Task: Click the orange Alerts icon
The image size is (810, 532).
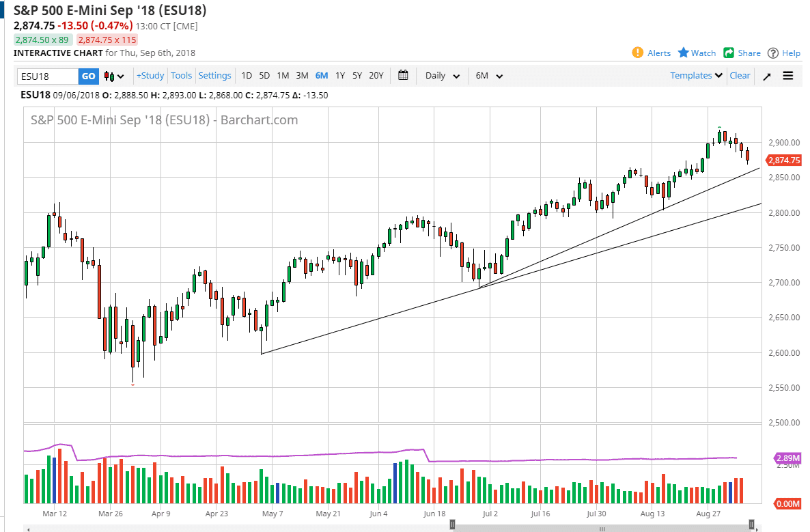Action: click(x=638, y=53)
